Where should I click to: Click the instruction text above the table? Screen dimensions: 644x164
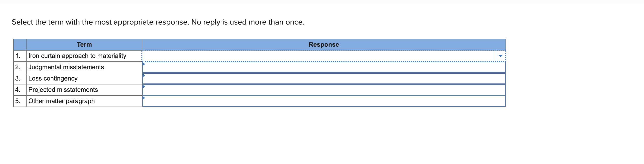click(158, 22)
